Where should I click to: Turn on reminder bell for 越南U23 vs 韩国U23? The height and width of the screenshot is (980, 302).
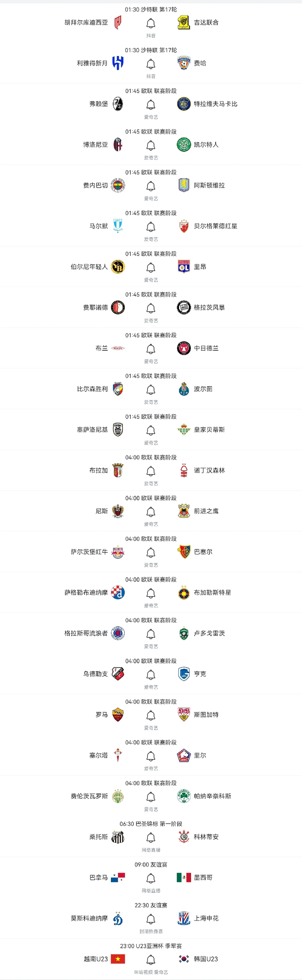[151, 960]
